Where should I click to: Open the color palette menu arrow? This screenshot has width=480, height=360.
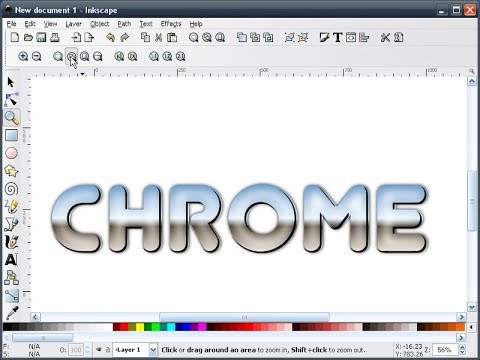coord(471,327)
